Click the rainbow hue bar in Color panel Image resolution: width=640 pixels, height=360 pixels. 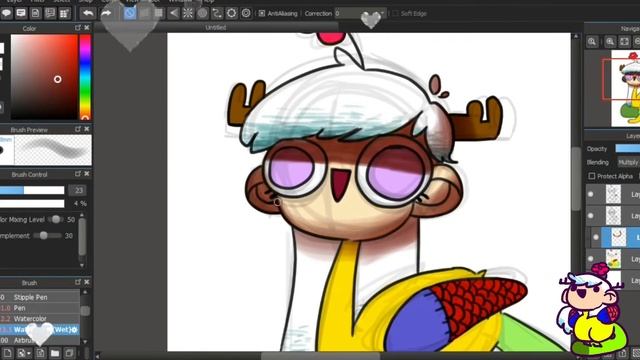tap(85, 77)
